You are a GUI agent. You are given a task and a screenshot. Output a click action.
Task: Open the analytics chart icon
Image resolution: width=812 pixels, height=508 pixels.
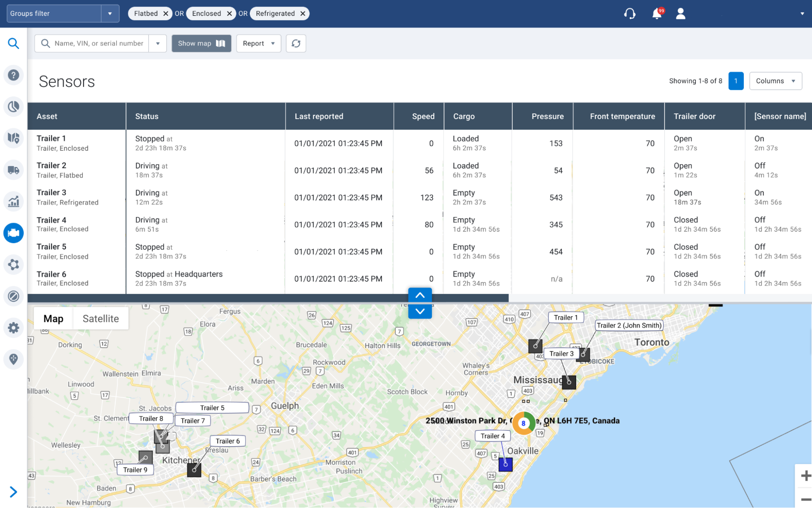point(13,201)
